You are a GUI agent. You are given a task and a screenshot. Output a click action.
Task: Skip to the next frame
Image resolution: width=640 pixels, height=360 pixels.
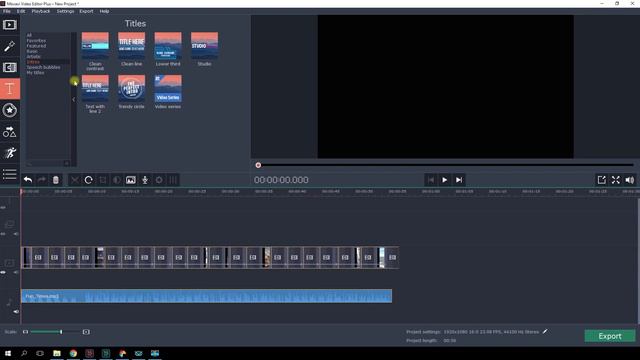(459, 180)
